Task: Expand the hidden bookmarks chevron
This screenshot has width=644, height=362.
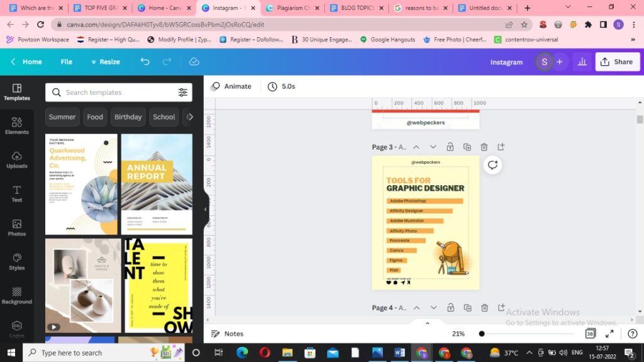Action: [x=633, y=40]
